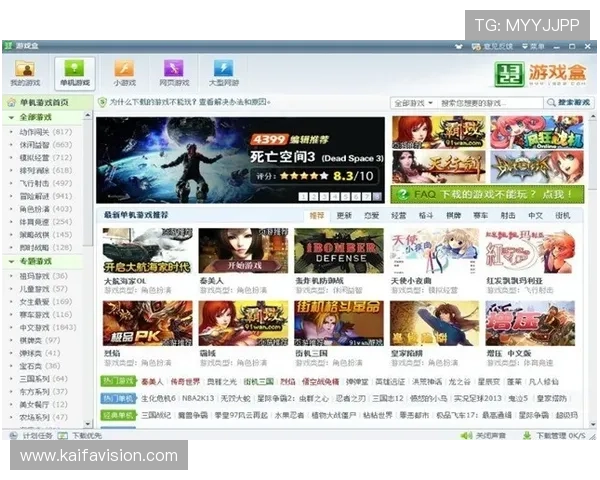Click the home icon beside 单机游戏首页
The image size is (600, 480).
pos(11,103)
